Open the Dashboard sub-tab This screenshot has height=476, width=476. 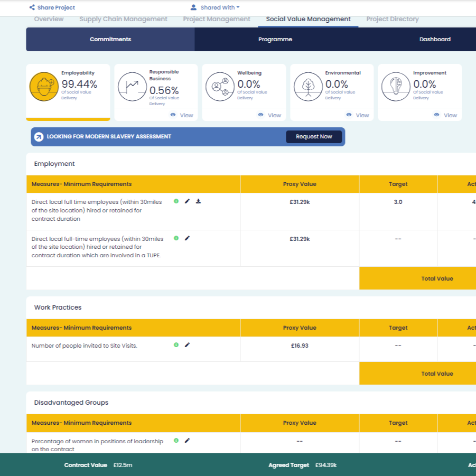pos(435,39)
